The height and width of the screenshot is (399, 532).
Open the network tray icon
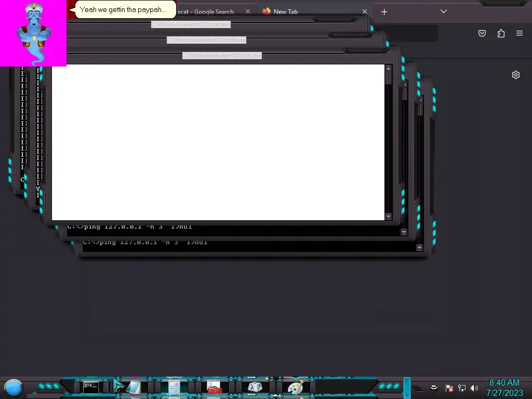click(462, 388)
